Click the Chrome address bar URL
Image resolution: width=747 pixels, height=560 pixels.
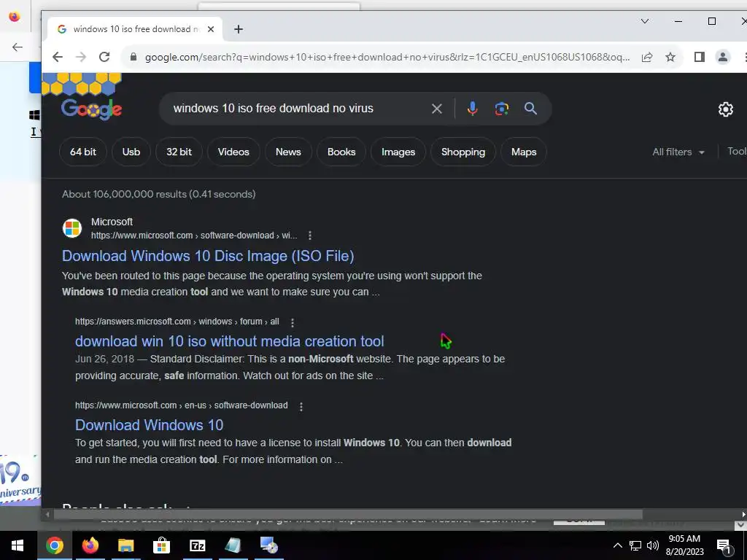(x=387, y=57)
